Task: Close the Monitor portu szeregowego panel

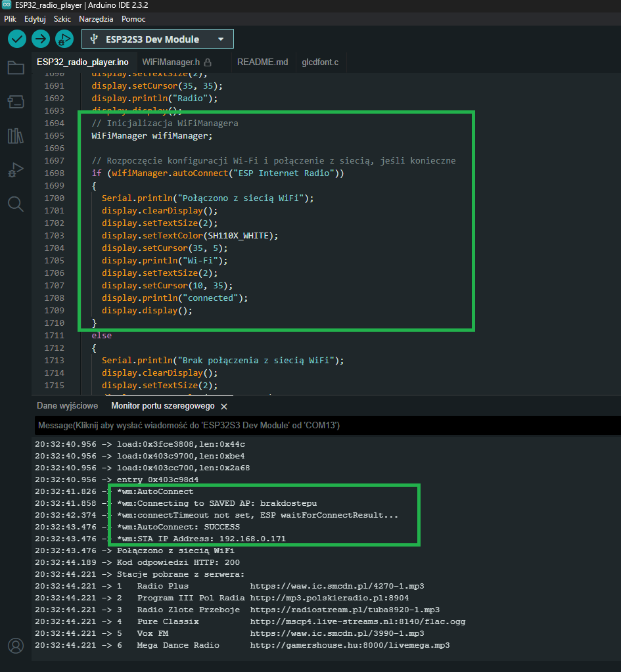Action: point(224,406)
